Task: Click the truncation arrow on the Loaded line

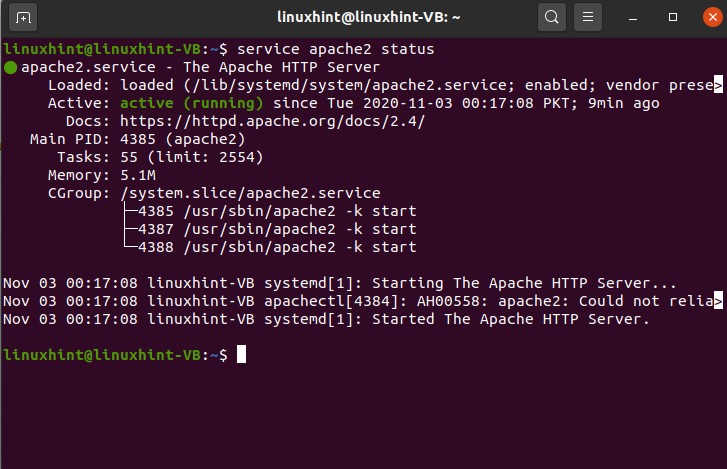Action: point(718,86)
